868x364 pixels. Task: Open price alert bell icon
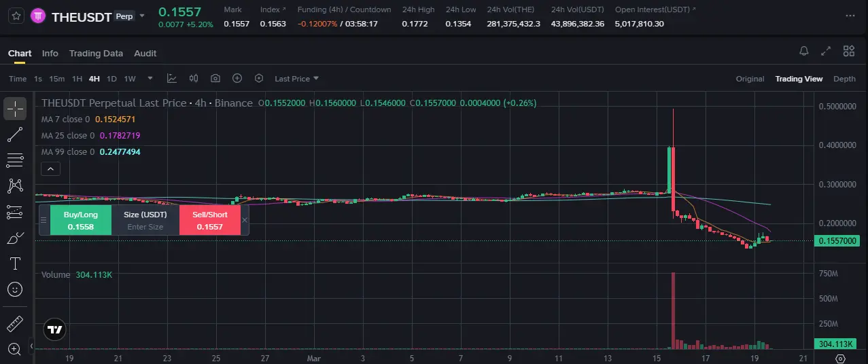(x=804, y=51)
